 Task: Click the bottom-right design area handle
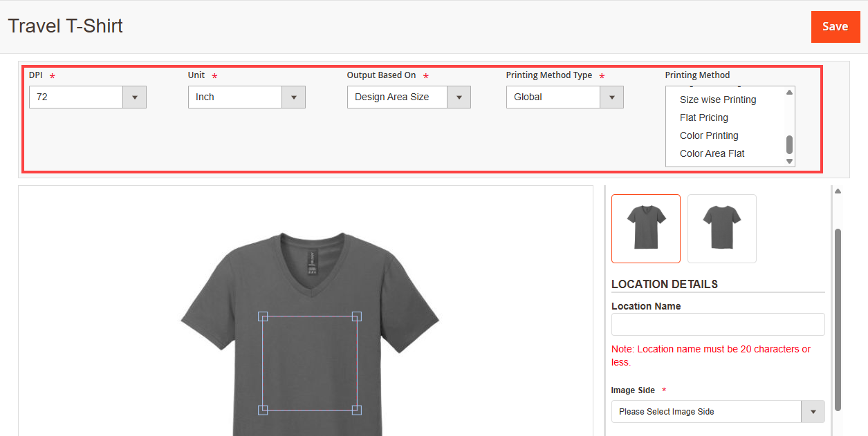[357, 410]
